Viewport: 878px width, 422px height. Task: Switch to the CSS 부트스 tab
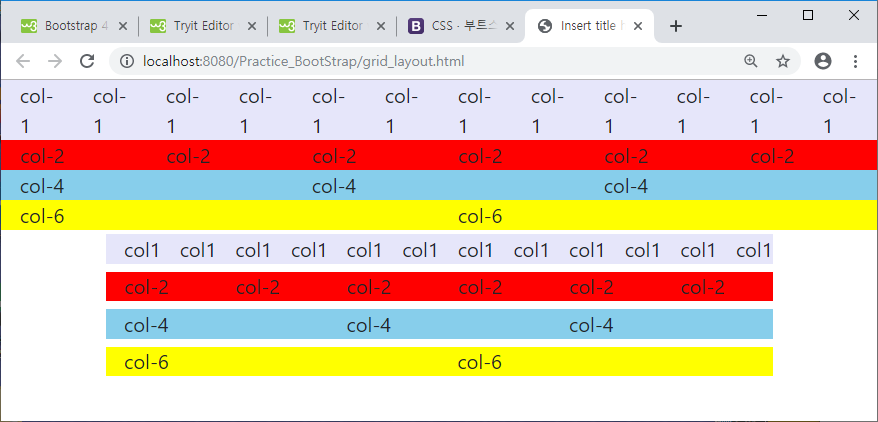(x=460, y=26)
